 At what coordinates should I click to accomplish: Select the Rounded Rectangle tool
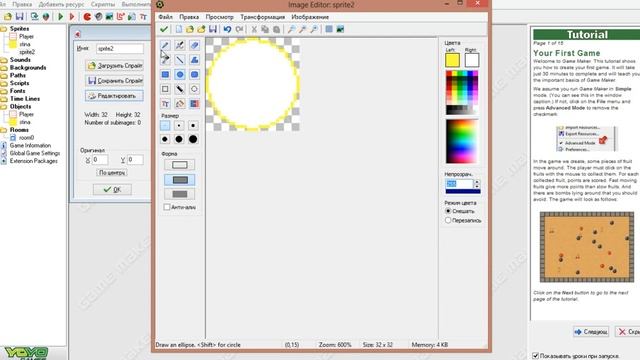pyautogui.click(x=194, y=75)
